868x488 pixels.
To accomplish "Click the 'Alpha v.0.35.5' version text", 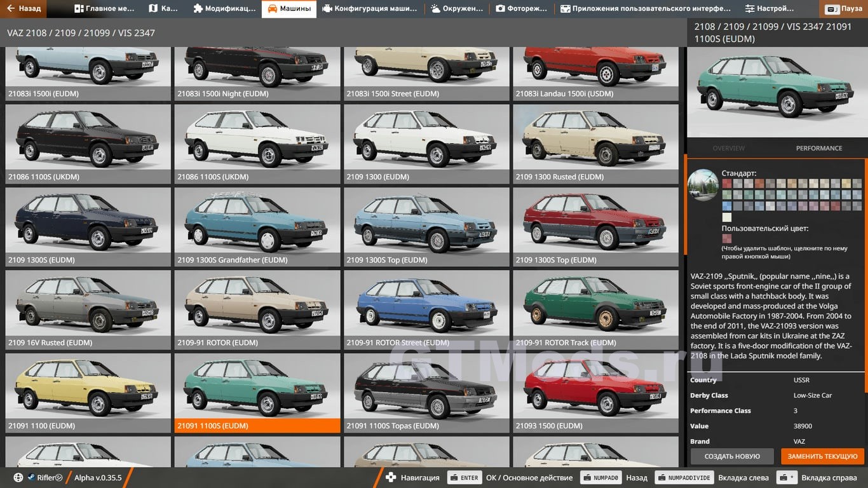I will (x=98, y=478).
